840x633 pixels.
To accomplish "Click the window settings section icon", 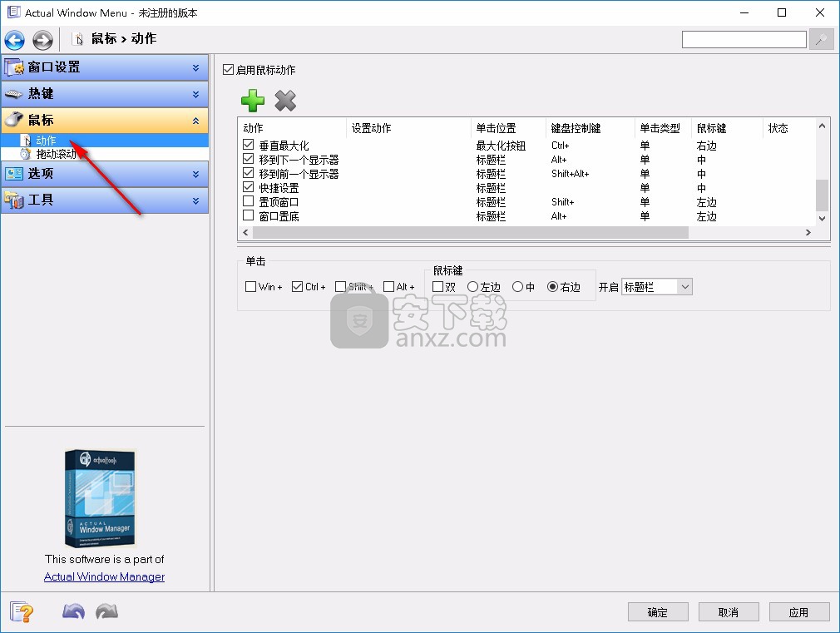I will tap(14, 67).
